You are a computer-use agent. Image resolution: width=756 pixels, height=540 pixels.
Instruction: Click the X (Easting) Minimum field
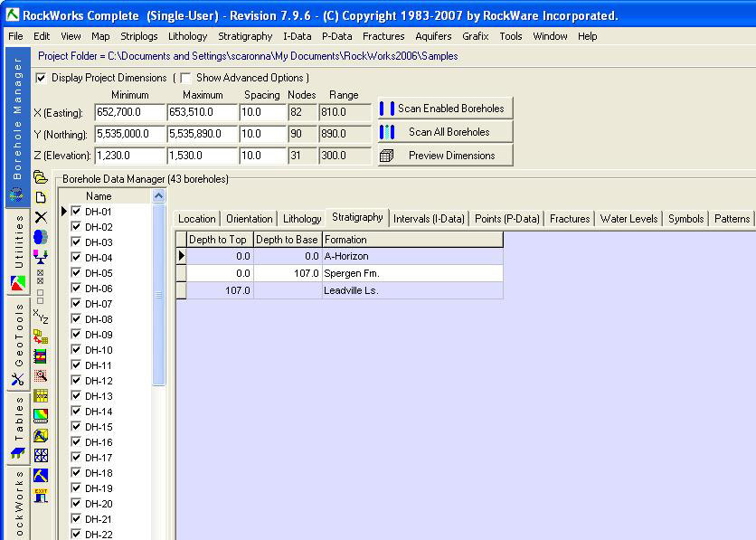(x=130, y=112)
